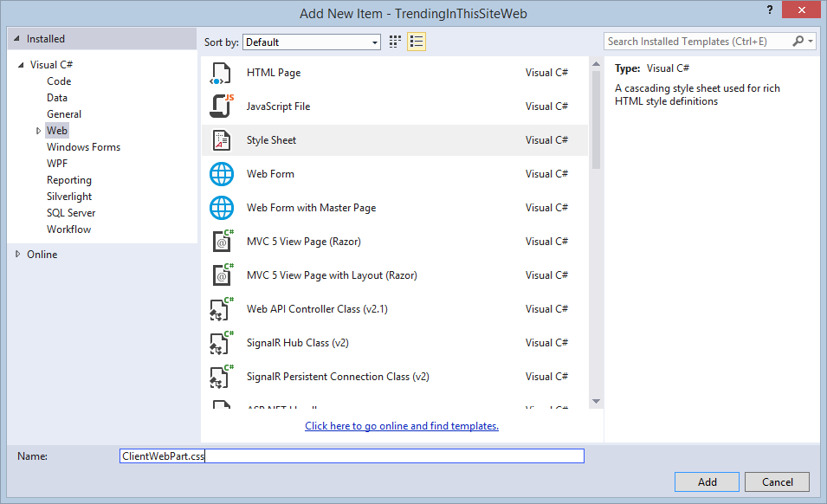
Task: Select the SQL Server category
Action: pos(71,213)
